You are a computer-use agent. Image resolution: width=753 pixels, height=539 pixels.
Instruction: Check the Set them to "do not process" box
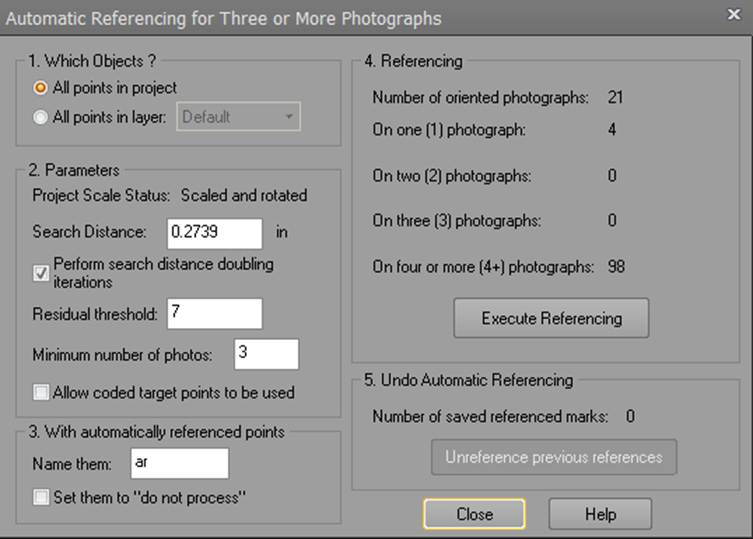[x=41, y=497]
